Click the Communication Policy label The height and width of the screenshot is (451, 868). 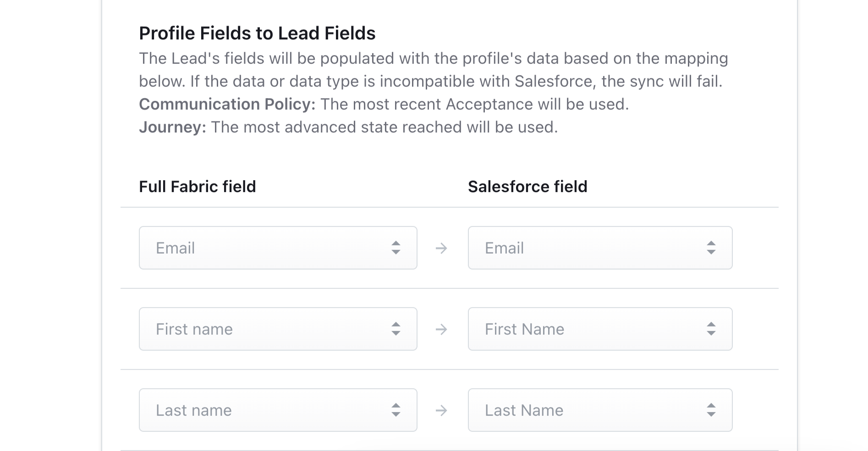(227, 104)
